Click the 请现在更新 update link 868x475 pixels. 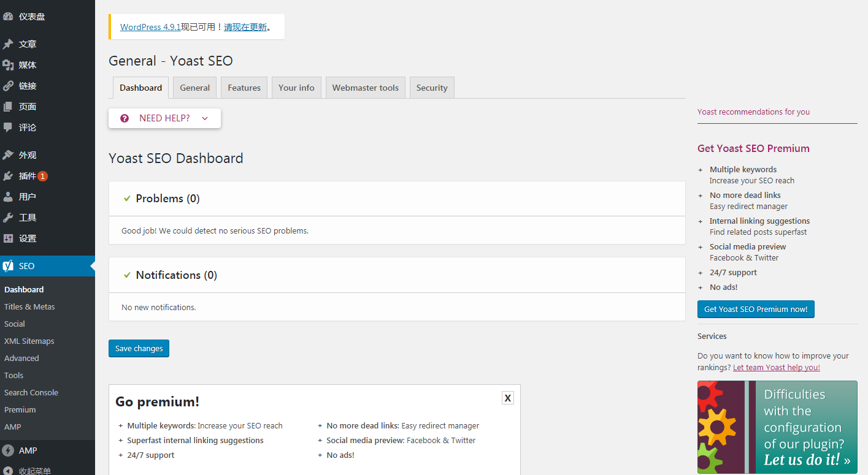[x=245, y=27]
